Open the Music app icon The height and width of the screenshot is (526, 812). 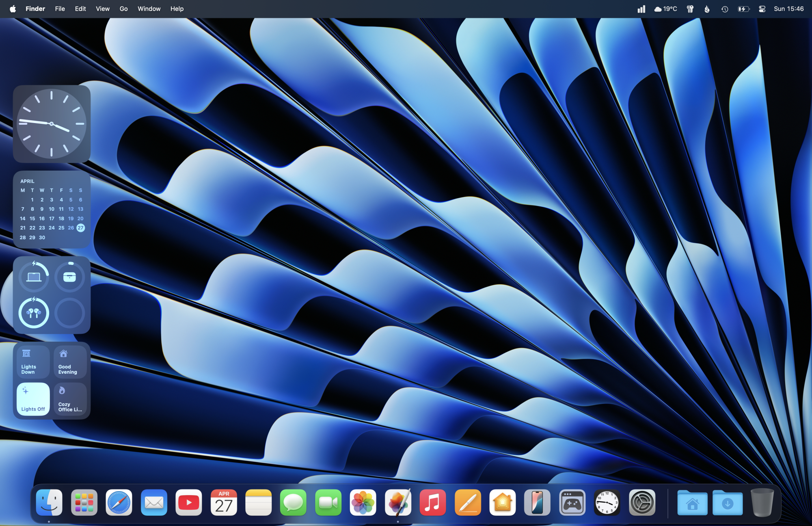(x=432, y=503)
